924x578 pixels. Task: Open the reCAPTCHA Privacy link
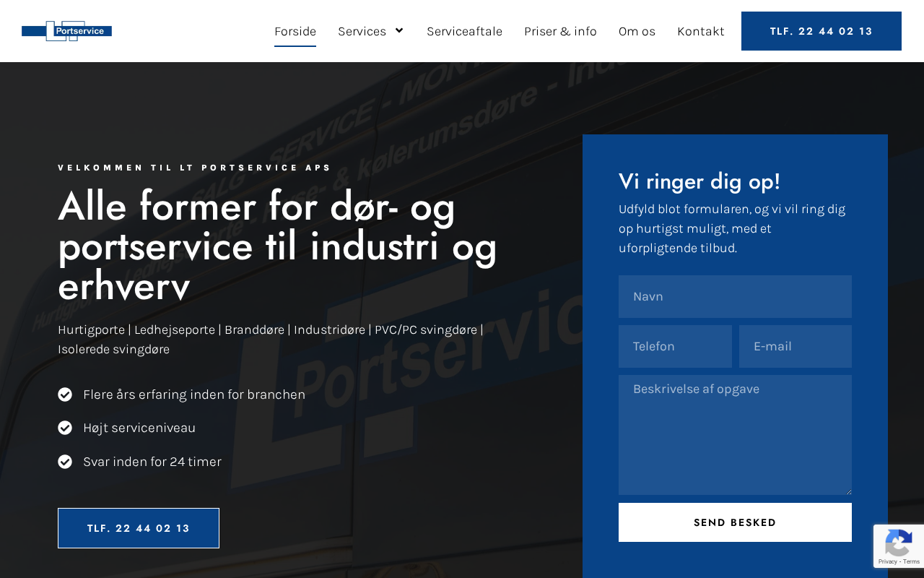[x=887, y=561]
